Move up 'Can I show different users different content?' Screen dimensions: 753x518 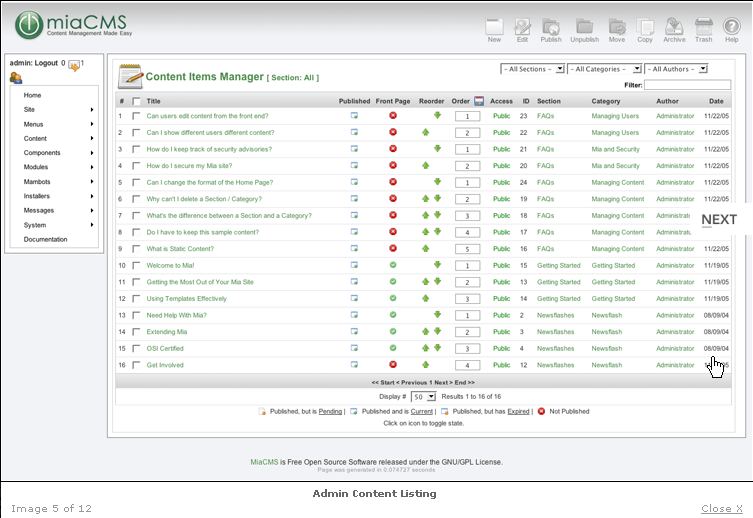coord(425,132)
